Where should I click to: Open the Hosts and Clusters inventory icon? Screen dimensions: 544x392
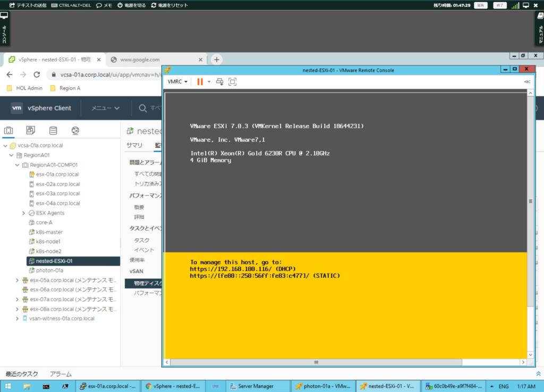coord(8,130)
